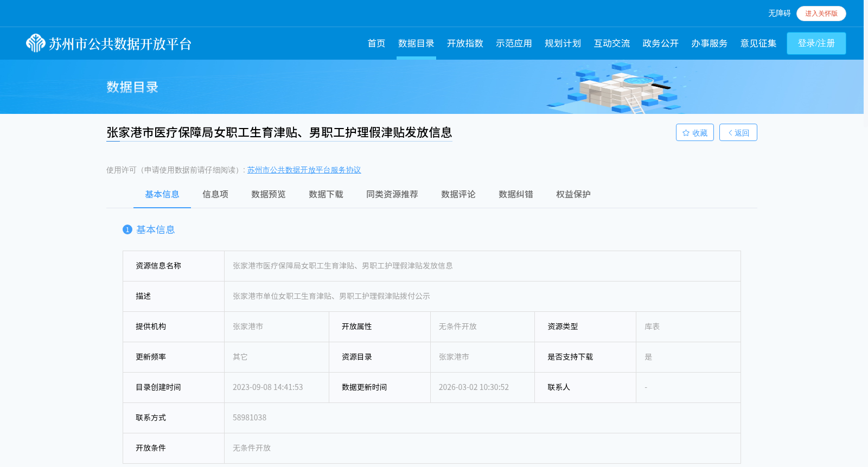This screenshot has height=467, width=868.
Task: Open 示范应用 navigation item
Action: click(x=514, y=43)
